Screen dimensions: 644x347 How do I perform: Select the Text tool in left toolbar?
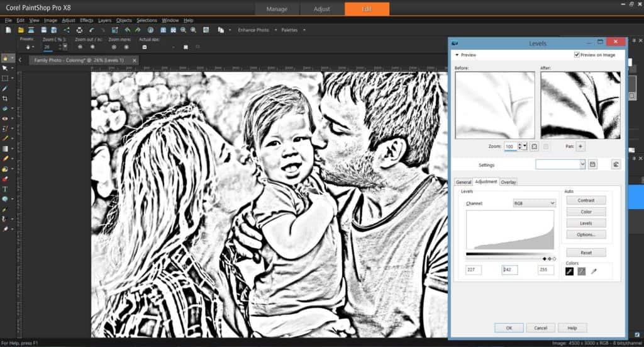(x=5, y=189)
